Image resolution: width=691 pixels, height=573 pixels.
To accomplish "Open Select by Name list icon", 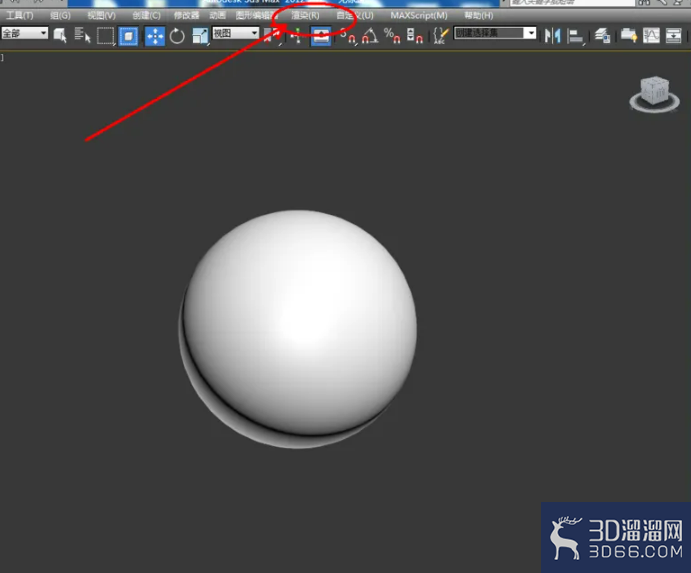I will 82,35.
